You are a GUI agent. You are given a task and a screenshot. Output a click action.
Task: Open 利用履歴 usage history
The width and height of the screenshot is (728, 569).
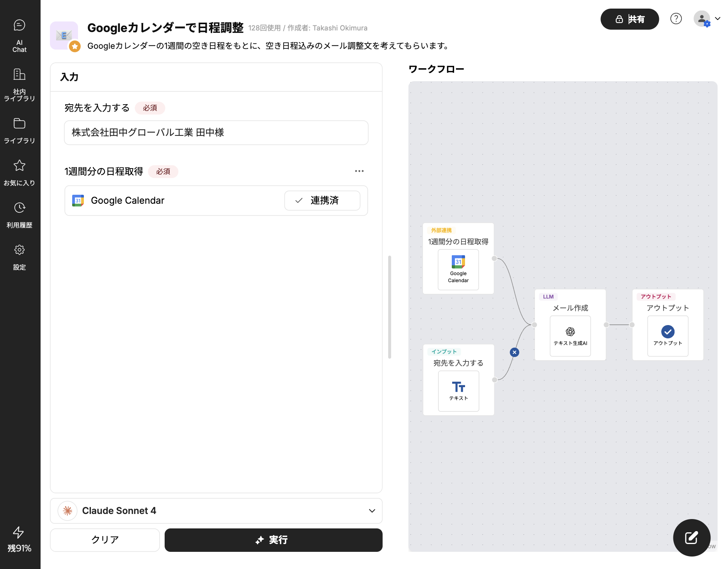tap(20, 215)
